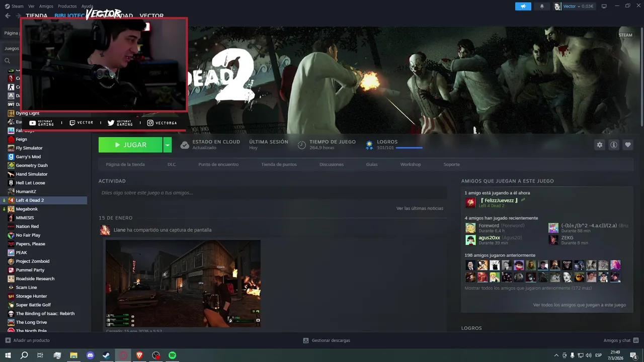644x362 pixels.
Task: Open the Tienda de puntos tab
Action: pos(279,164)
